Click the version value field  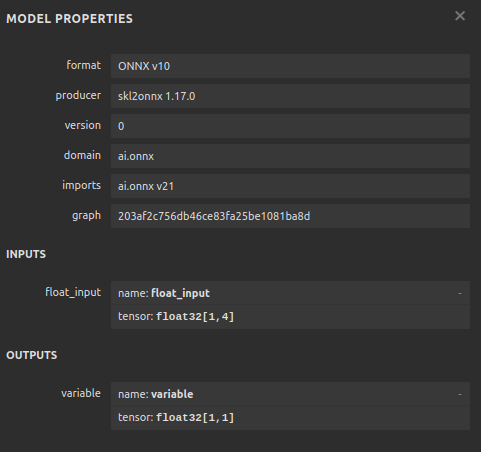(x=290, y=126)
